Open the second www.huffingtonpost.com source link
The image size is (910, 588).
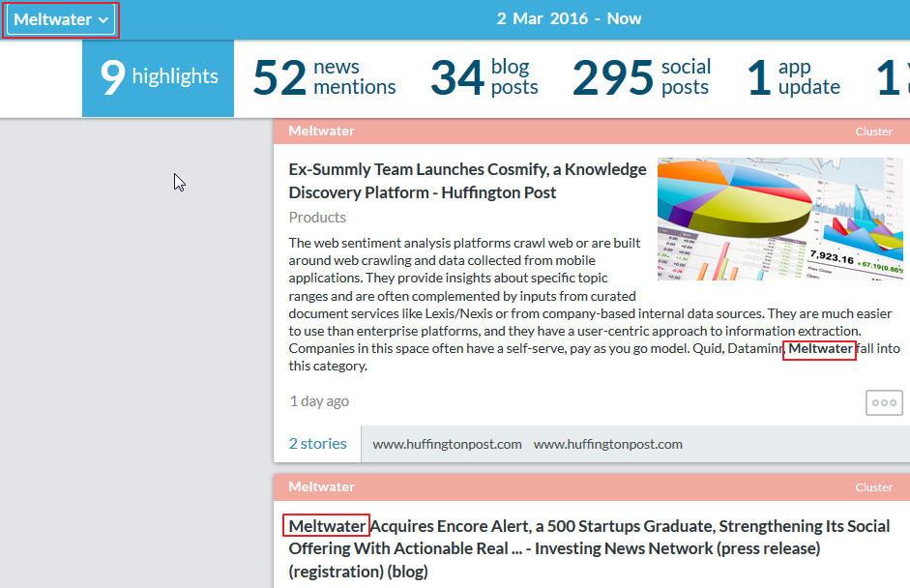[x=607, y=444]
